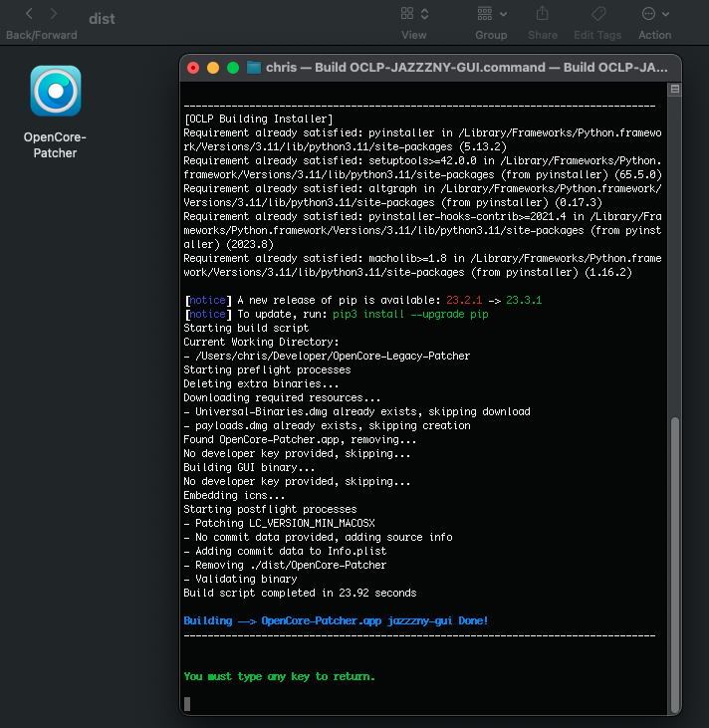Click the 'To update, run:' notice line
Screen dimensions: 709x728
(337, 315)
